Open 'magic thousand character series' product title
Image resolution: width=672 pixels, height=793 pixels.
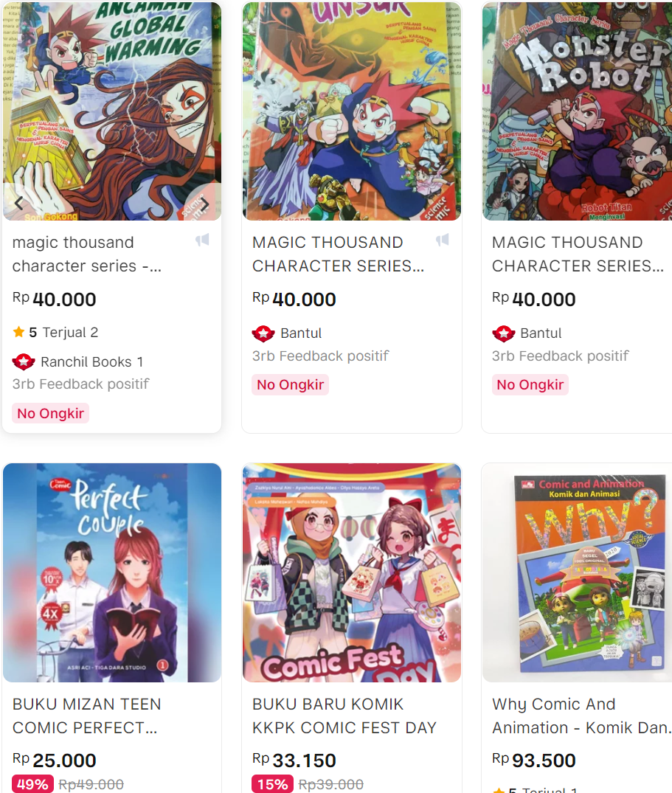[87, 254]
